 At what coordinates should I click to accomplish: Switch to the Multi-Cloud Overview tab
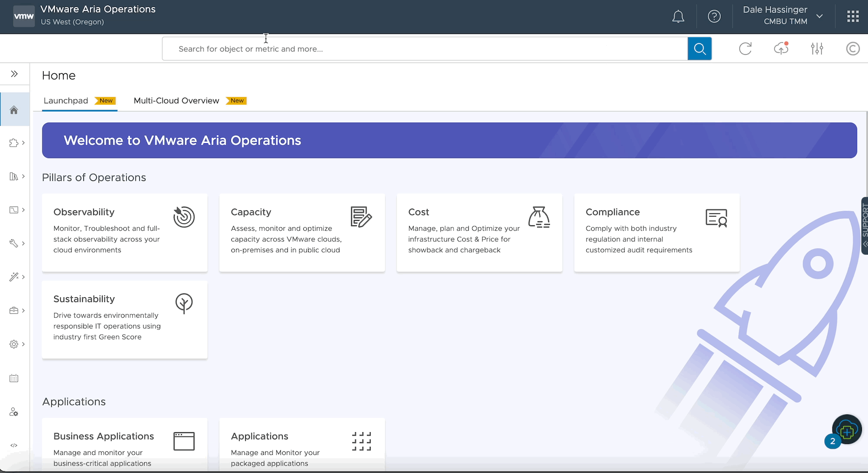176,101
